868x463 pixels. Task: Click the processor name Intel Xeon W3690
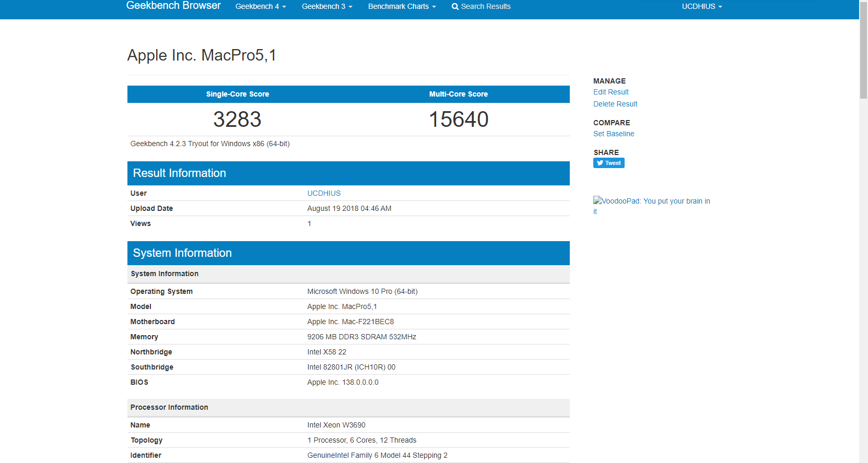(336, 425)
